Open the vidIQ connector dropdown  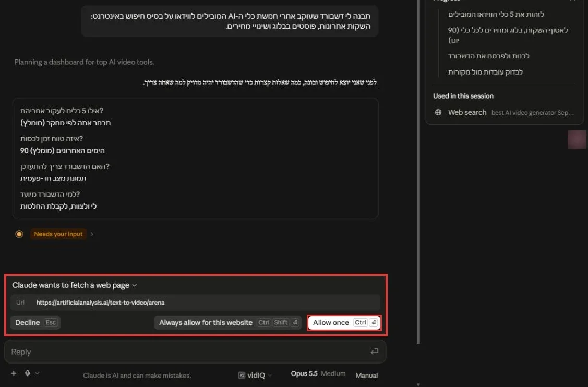(x=255, y=375)
